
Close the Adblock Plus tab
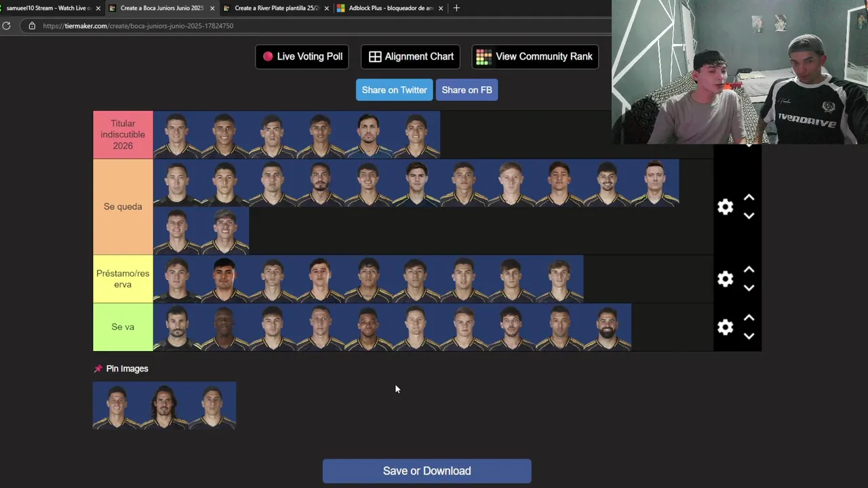pyautogui.click(x=441, y=8)
